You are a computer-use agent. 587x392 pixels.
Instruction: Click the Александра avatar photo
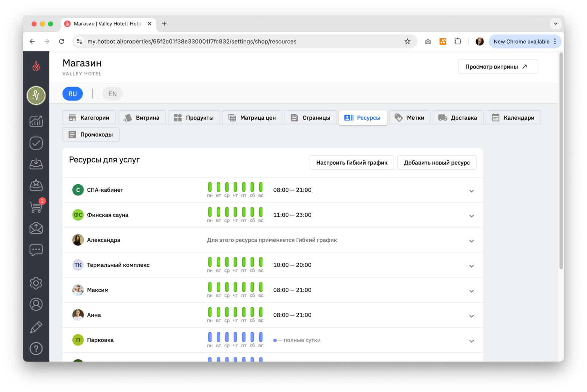coord(78,240)
